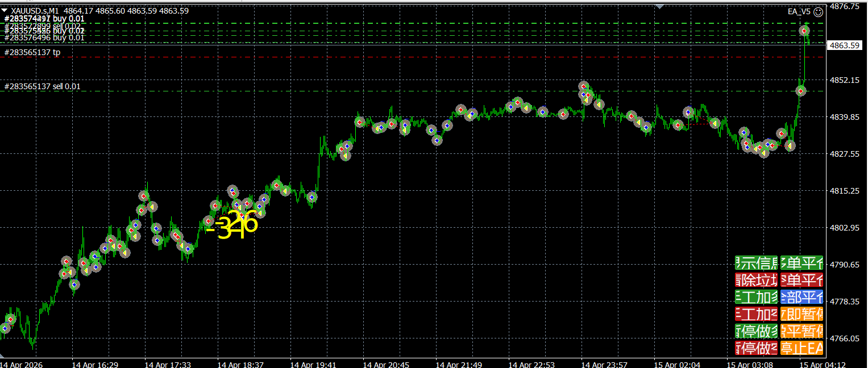868x368 pixels.
Task: Click the red 暂停做空 pause-short button
Action: [756, 348]
